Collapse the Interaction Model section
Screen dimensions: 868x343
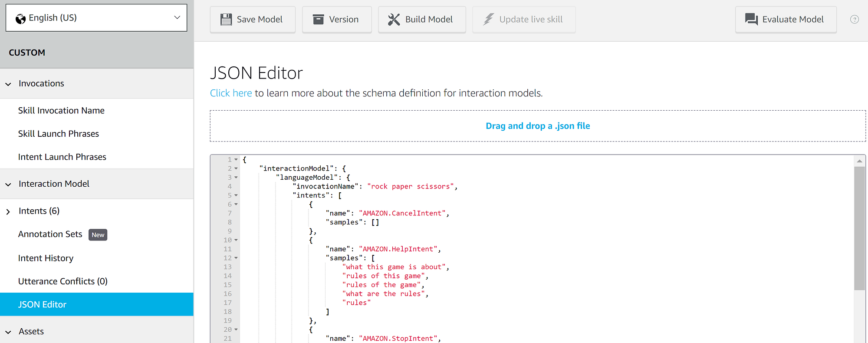click(x=8, y=185)
